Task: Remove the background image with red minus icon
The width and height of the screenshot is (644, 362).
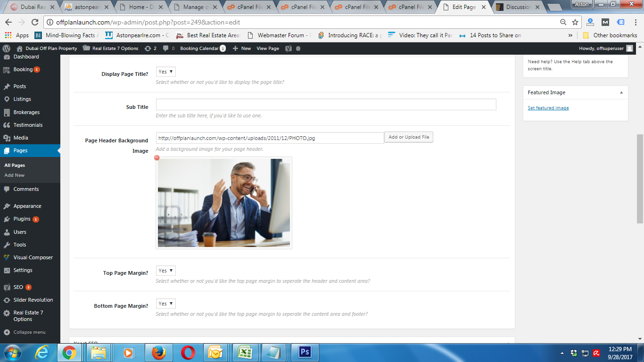Action: point(157,157)
